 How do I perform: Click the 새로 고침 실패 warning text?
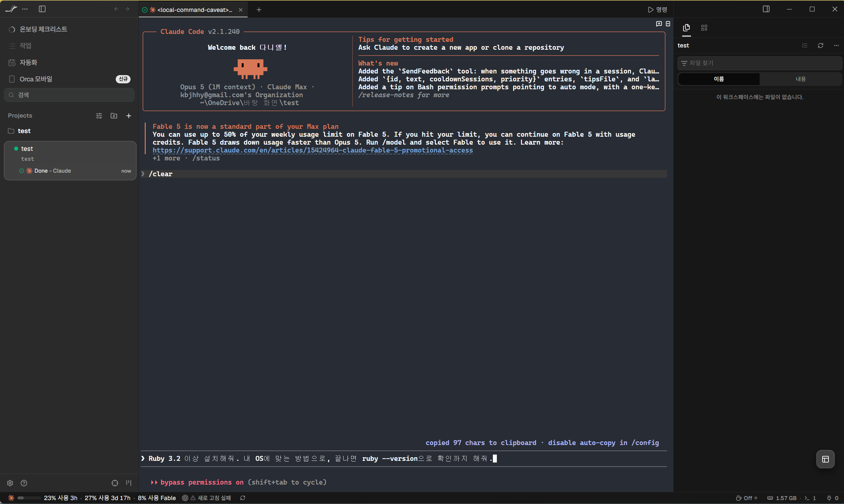pyautogui.click(x=214, y=498)
